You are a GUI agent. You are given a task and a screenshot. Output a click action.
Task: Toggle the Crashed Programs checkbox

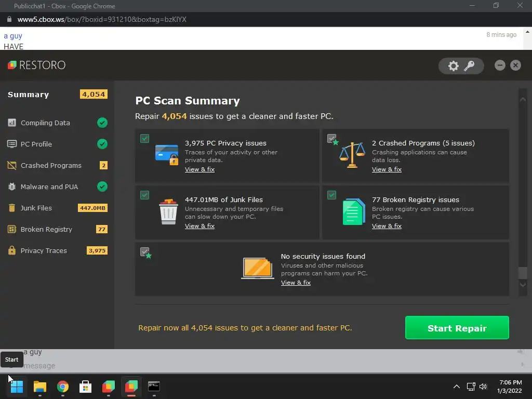(332, 139)
